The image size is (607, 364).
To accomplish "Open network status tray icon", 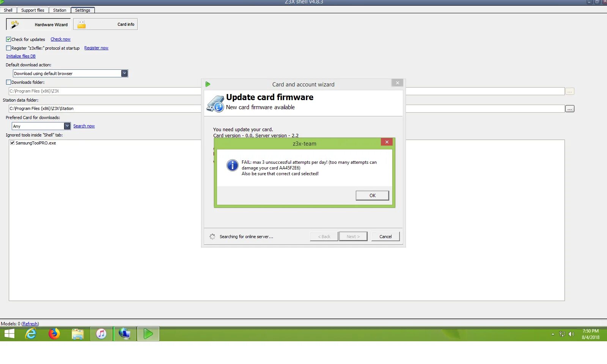I will click(562, 334).
